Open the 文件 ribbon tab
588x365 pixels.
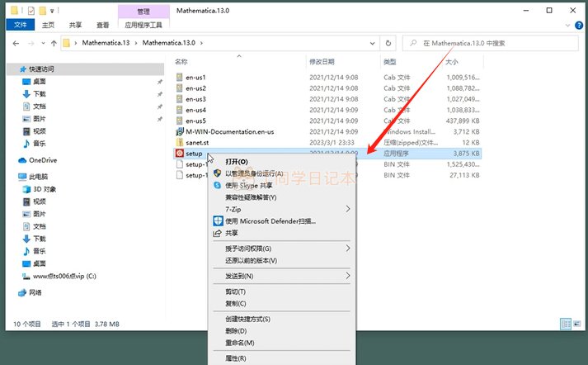click(19, 26)
